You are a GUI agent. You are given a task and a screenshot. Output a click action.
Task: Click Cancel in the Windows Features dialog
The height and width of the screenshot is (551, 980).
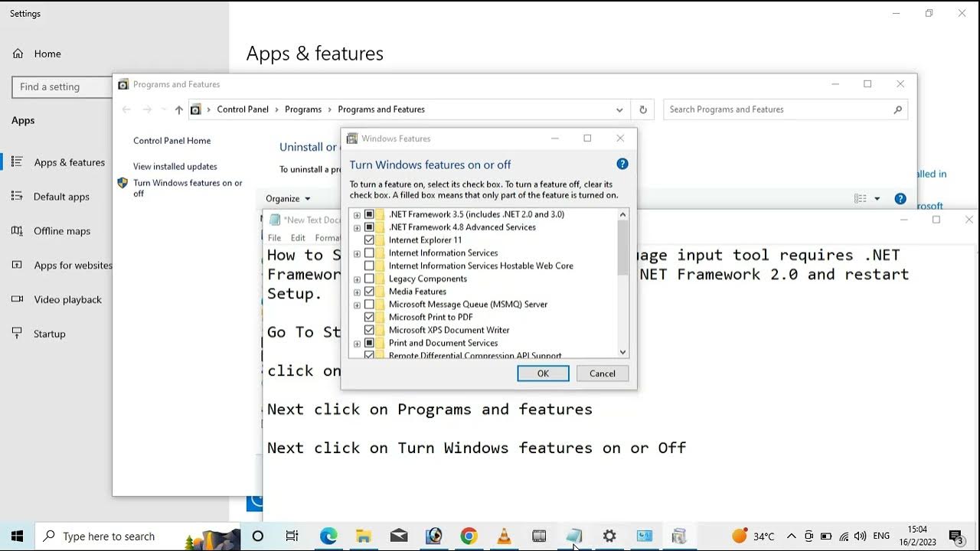point(603,373)
